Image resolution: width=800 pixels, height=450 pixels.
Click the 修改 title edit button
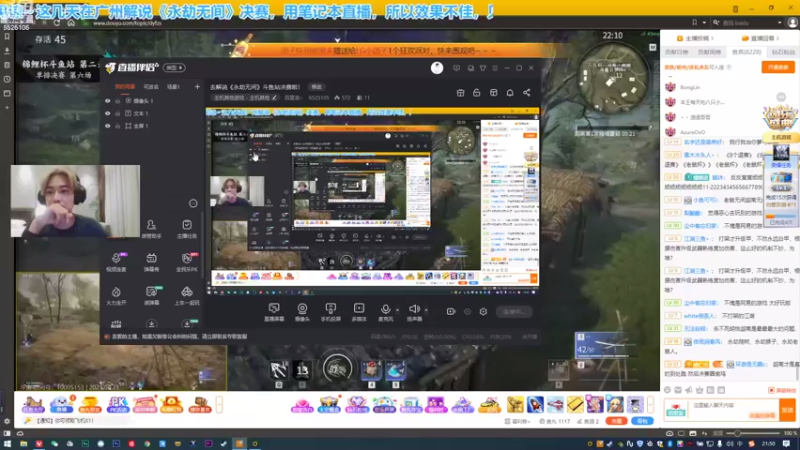tap(316, 87)
